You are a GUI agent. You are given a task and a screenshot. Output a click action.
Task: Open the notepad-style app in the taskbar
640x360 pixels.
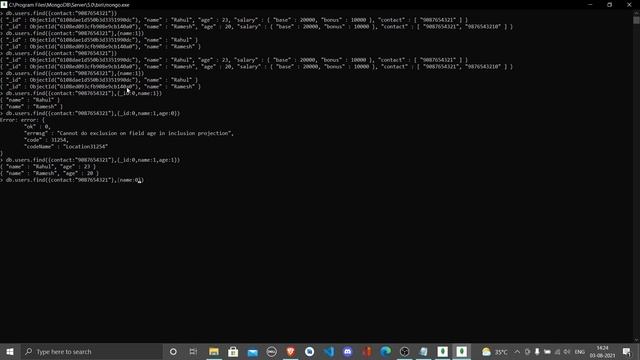pos(424,351)
